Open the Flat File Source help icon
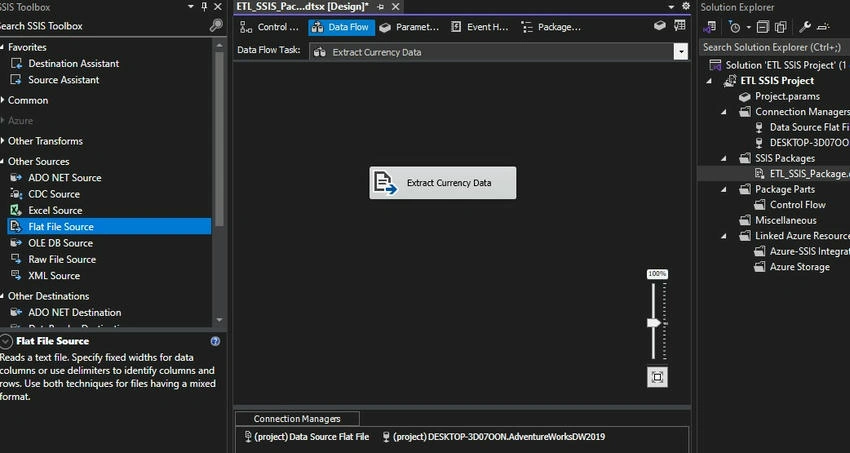 215,341
